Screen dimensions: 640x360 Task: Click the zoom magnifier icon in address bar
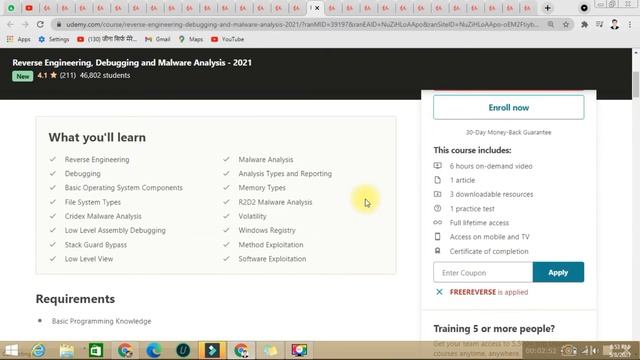pyautogui.click(x=551, y=24)
